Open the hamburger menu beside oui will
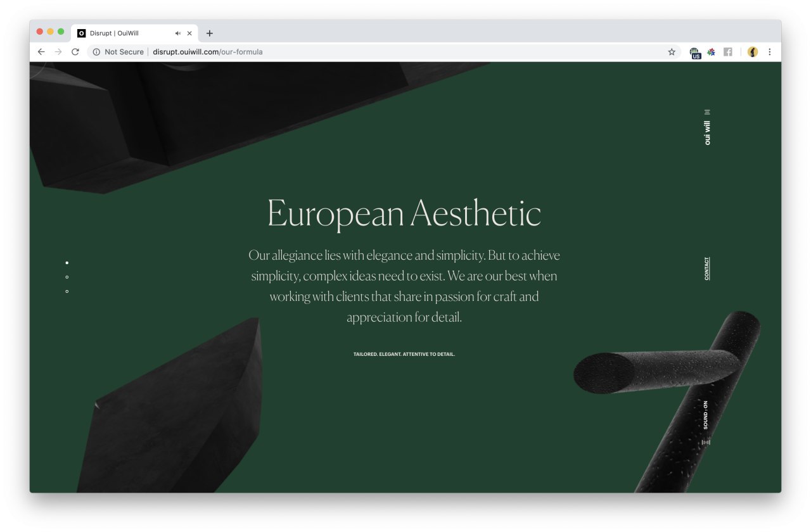The height and width of the screenshot is (532, 811). [x=707, y=112]
